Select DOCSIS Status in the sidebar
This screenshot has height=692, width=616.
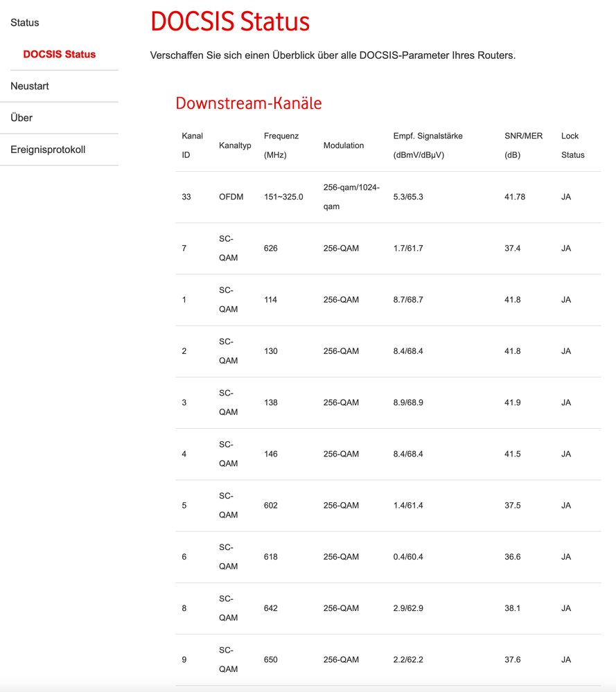pyautogui.click(x=59, y=54)
